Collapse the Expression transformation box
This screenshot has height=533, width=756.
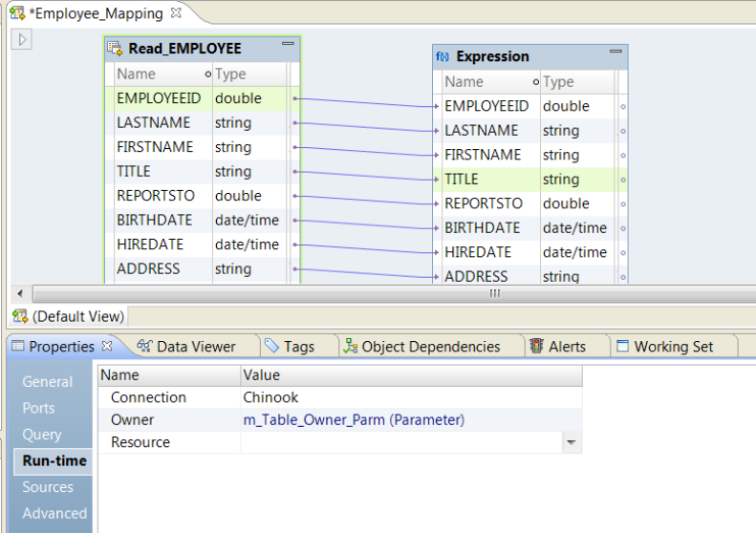(616, 53)
